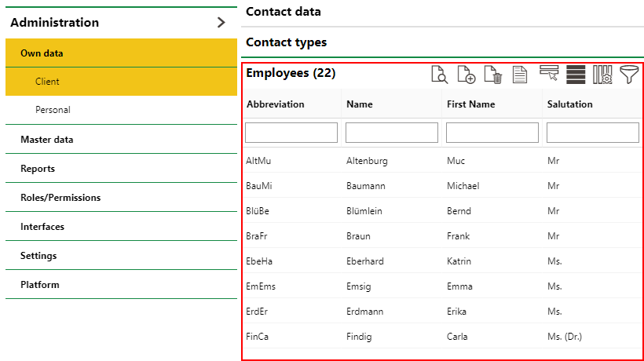The image size is (644, 361).
Task: Activate the row selection cursor icon
Action: (549, 73)
